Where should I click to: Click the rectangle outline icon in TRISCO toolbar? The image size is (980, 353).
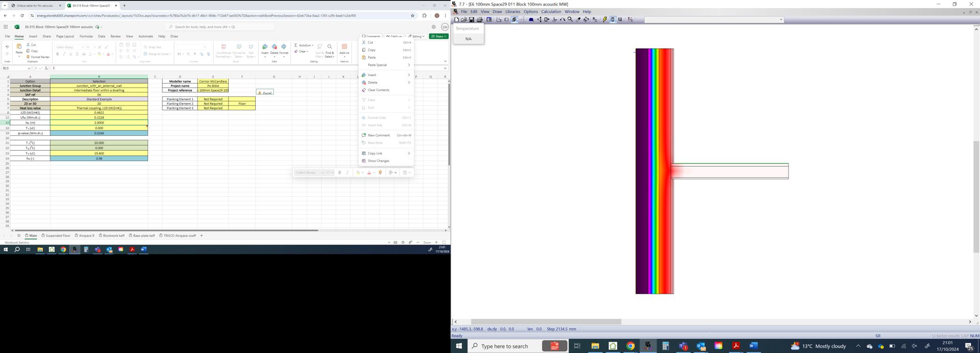[x=506, y=20]
